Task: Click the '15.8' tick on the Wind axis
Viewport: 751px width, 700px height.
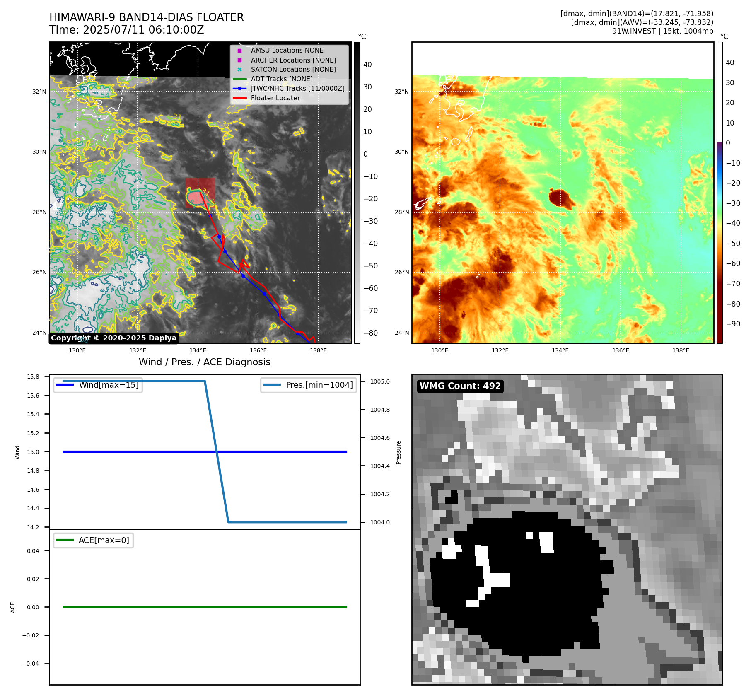Action: (x=33, y=377)
